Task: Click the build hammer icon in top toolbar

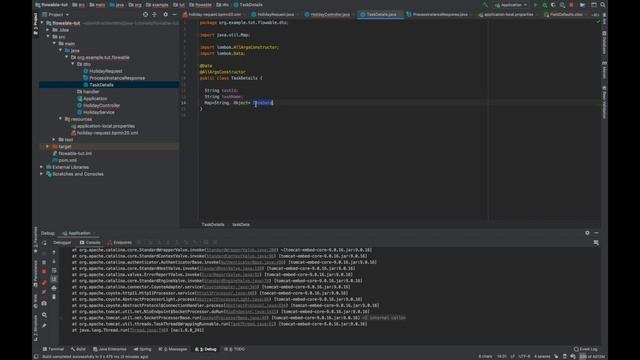Action: point(485,5)
